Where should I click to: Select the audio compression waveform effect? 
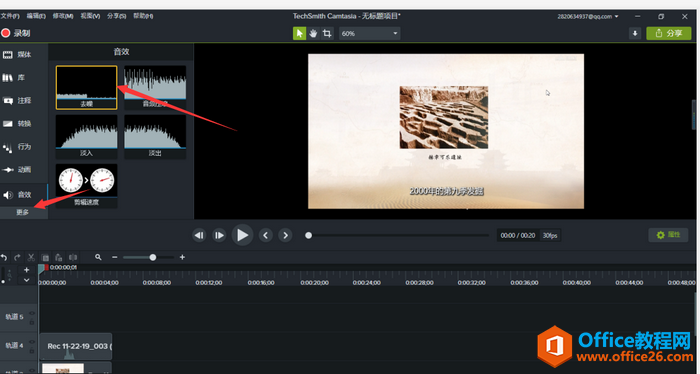tap(155, 87)
